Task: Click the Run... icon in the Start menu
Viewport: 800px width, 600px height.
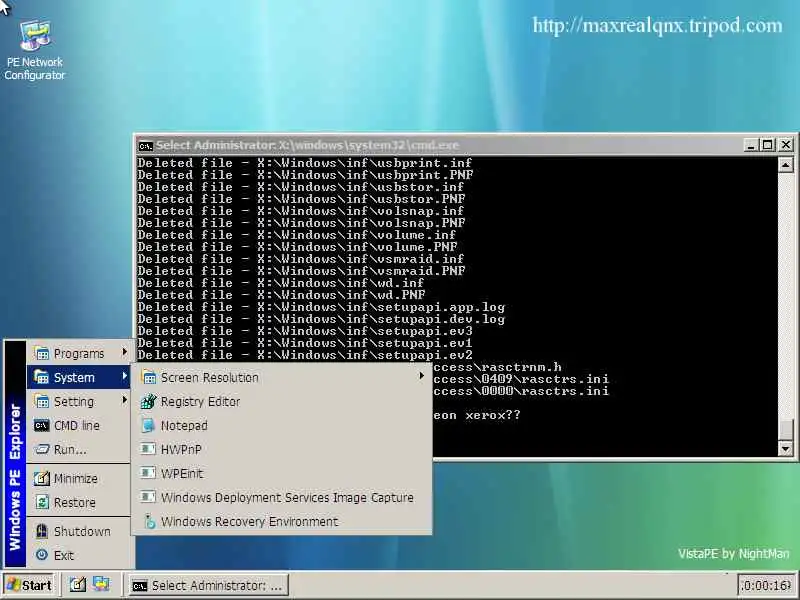Action: click(x=41, y=449)
